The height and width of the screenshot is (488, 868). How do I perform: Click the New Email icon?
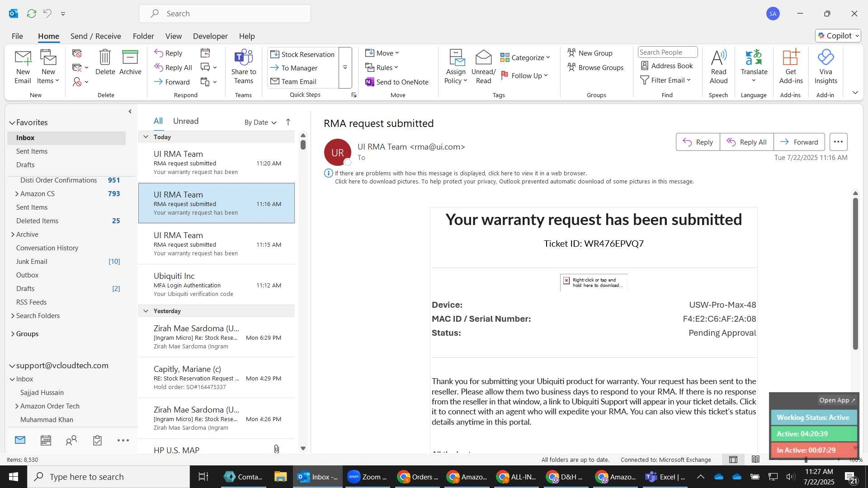(23, 67)
